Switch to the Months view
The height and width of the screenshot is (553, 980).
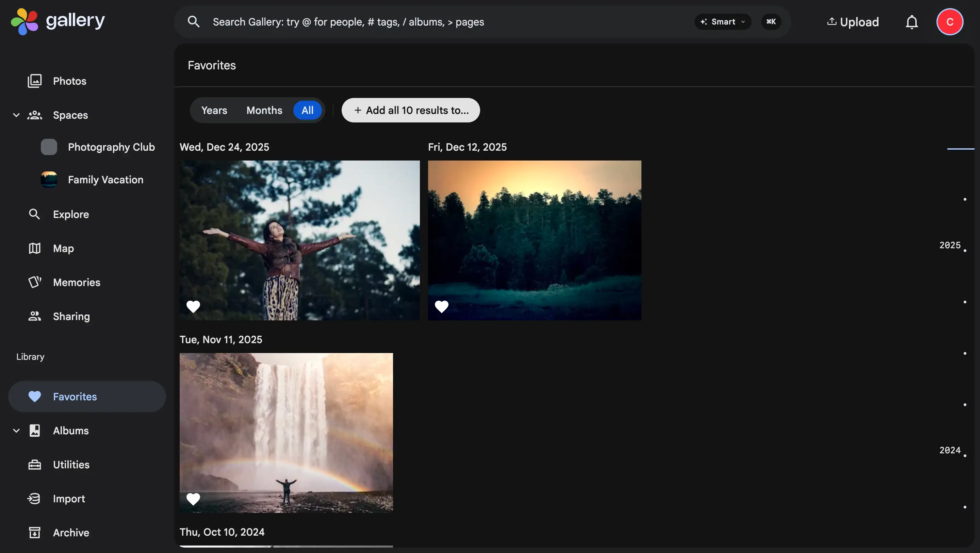[264, 110]
